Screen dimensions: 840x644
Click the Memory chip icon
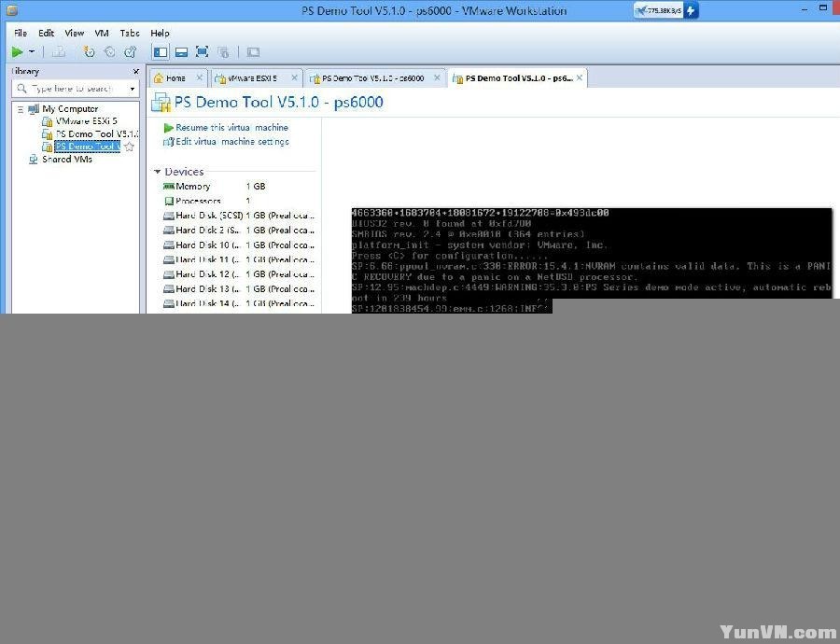tap(169, 187)
